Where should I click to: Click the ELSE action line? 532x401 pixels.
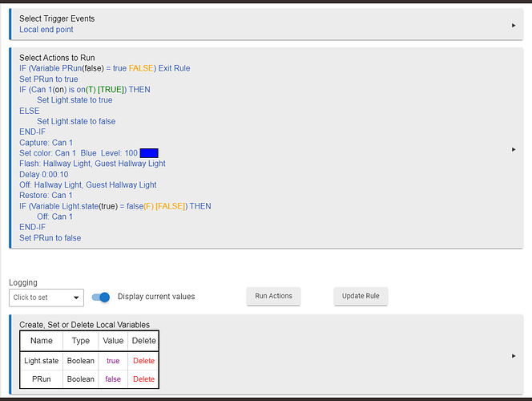pyautogui.click(x=29, y=111)
